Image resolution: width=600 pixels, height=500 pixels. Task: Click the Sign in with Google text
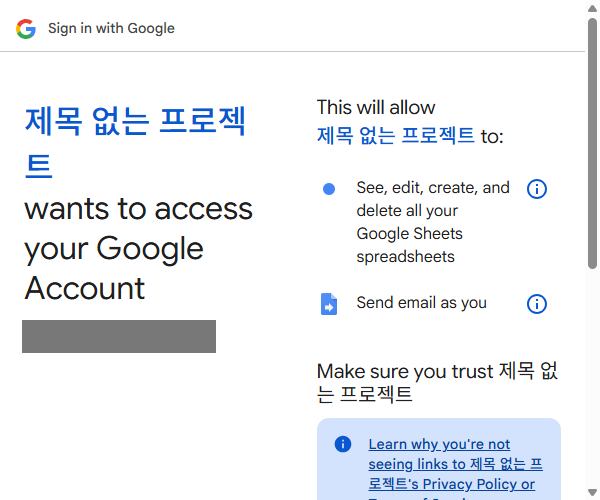(111, 28)
